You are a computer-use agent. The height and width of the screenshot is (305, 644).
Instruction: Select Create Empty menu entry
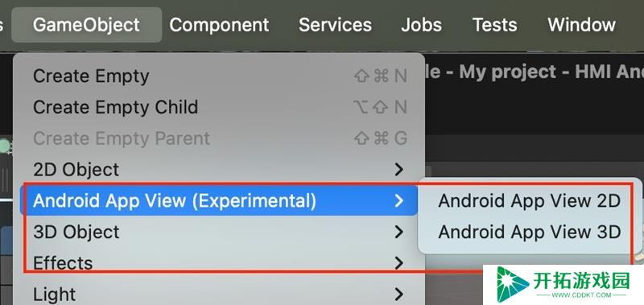coord(219,76)
